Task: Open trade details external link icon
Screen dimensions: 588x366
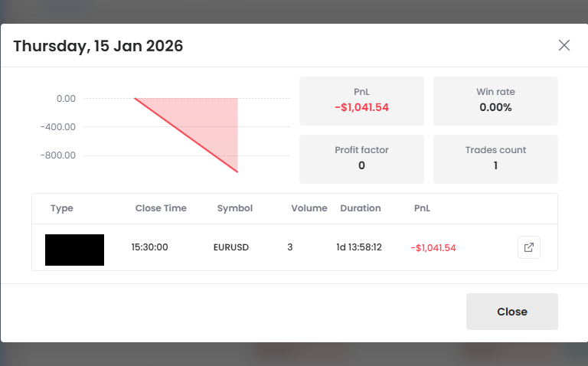Action: coord(529,247)
